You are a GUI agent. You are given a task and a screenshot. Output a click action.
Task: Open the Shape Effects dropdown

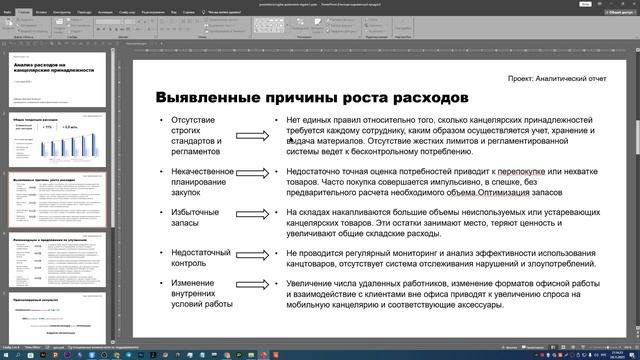coord(342,31)
